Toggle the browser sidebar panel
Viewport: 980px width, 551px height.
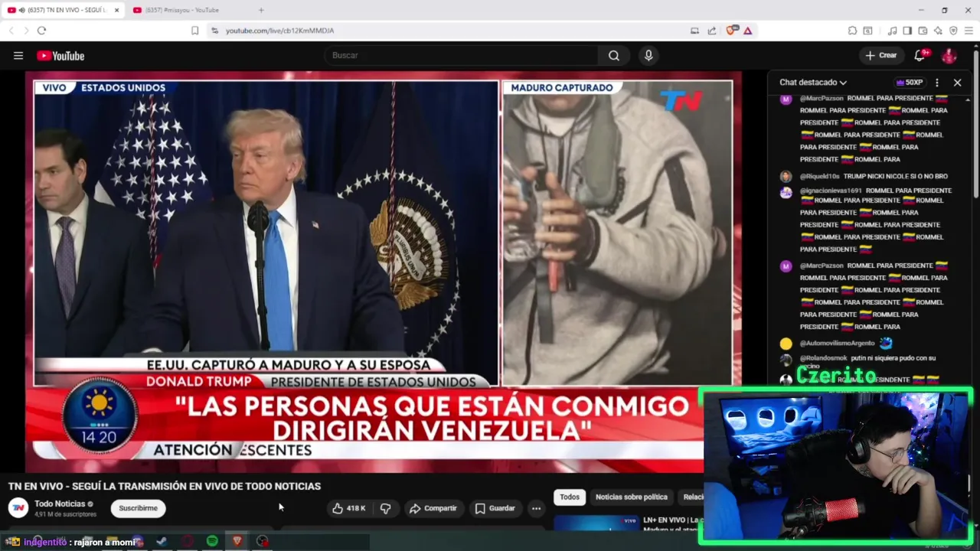coord(907,31)
